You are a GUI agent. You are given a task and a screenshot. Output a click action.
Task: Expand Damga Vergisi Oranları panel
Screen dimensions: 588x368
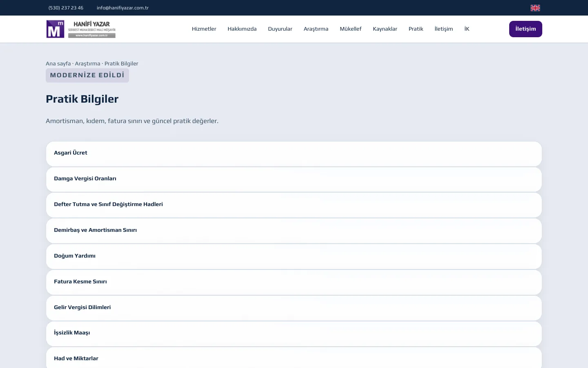pyautogui.click(x=294, y=180)
